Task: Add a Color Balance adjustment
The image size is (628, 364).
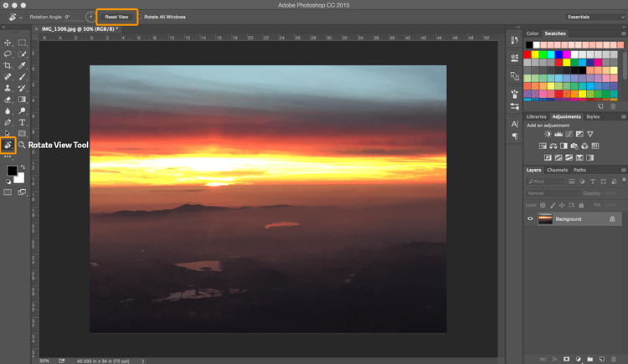Action: click(553, 146)
